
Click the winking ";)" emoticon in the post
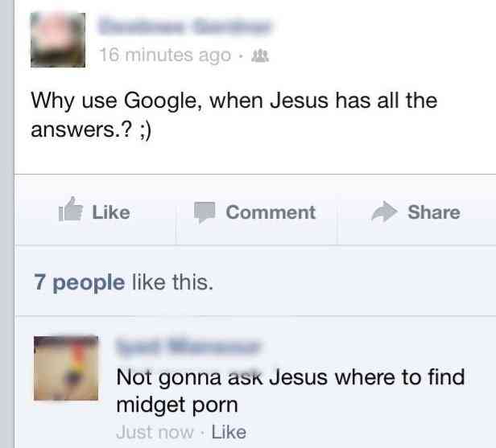pyautogui.click(x=146, y=129)
